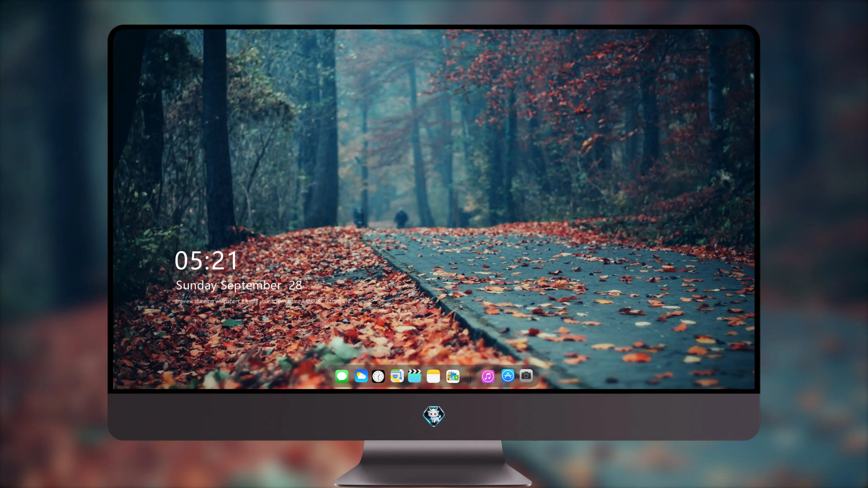
Task: Click the 'Preview stunning wallpapers' caption
Action: (262, 301)
